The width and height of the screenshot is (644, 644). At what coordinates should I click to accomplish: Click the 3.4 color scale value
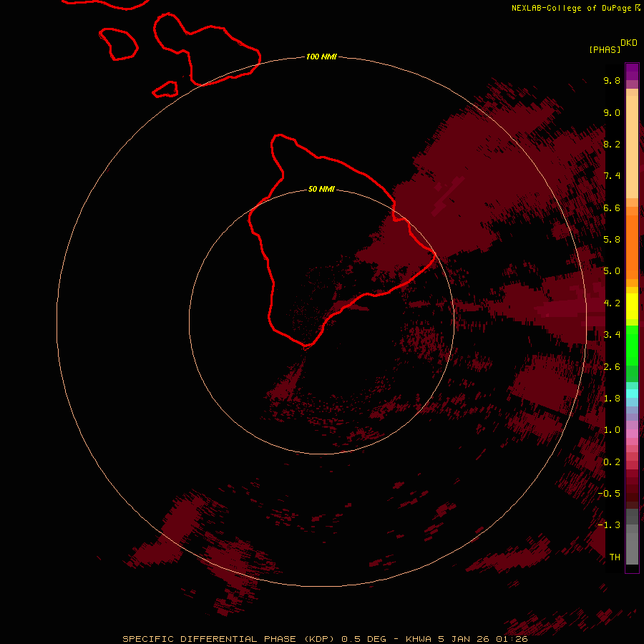612,335
